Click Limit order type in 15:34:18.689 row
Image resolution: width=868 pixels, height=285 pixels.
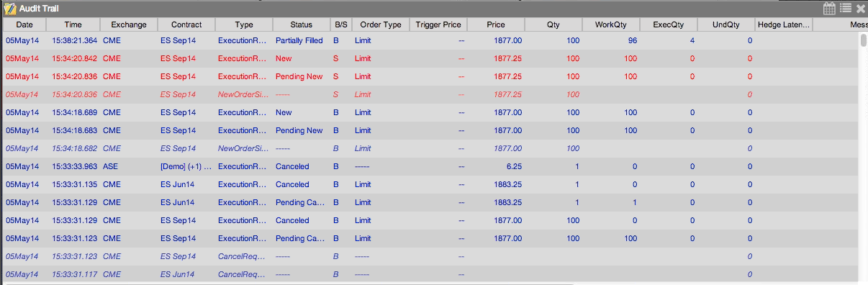[x=363, y=112]
